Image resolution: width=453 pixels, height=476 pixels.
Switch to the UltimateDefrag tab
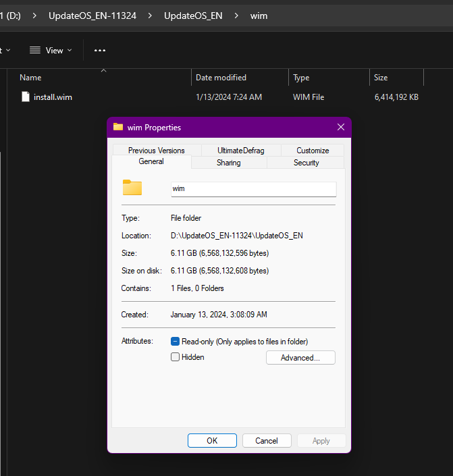coord(241,151)
